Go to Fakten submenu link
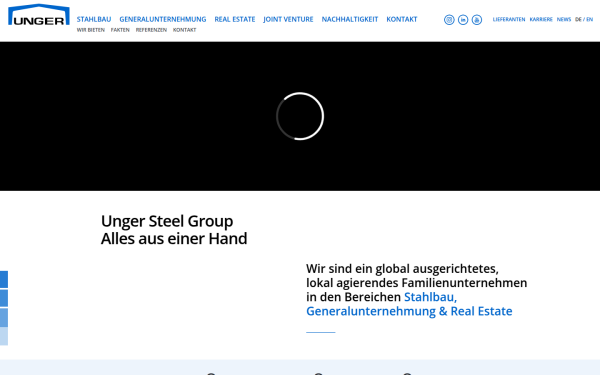Screen dimensions: 600x375 [x=120, y=30]
